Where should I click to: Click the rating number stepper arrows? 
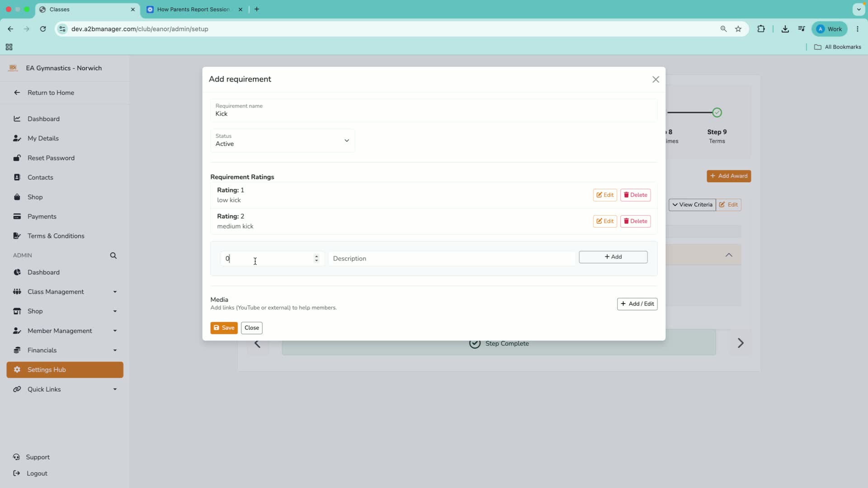pyautogui.click(x=316, y=258)
